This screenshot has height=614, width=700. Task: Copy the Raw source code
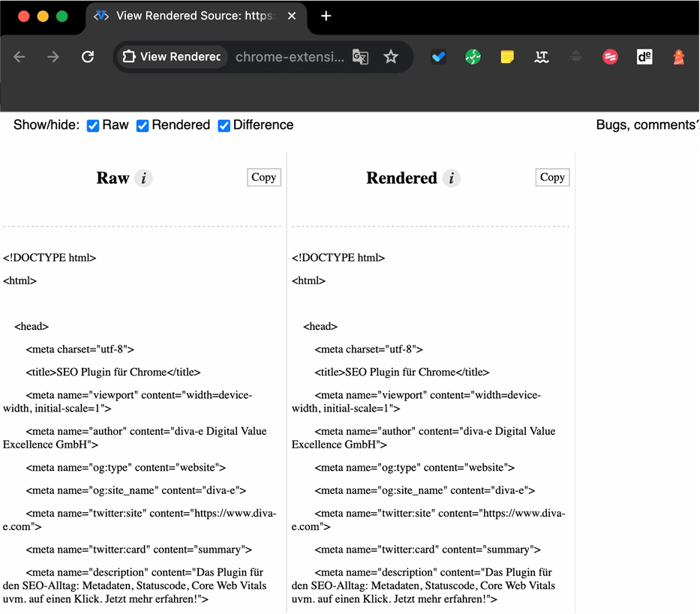(264, 177)
